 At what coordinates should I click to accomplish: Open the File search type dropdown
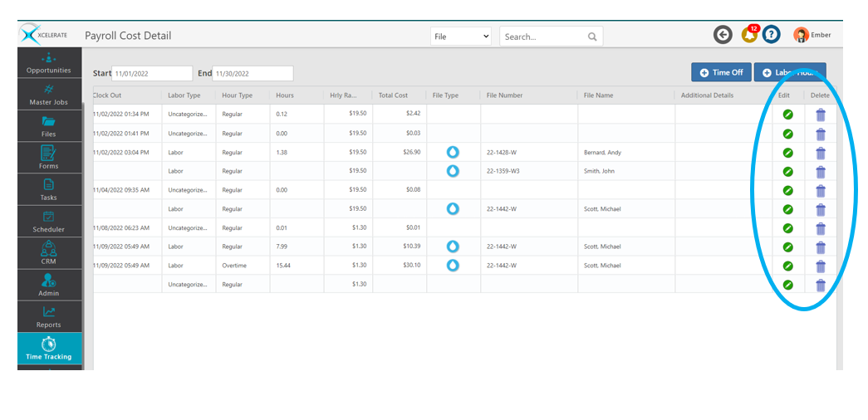pos(461,37)
